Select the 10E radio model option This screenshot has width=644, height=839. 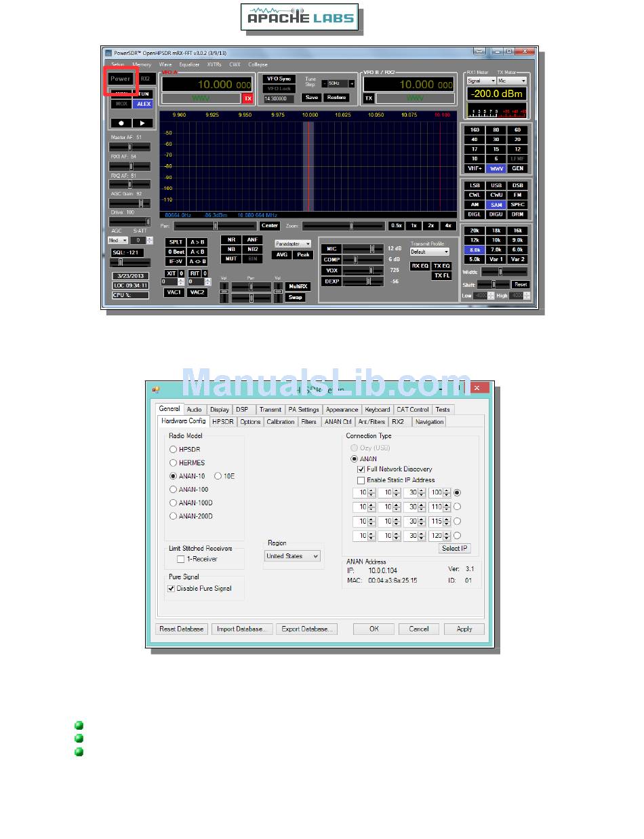point(218,476)
